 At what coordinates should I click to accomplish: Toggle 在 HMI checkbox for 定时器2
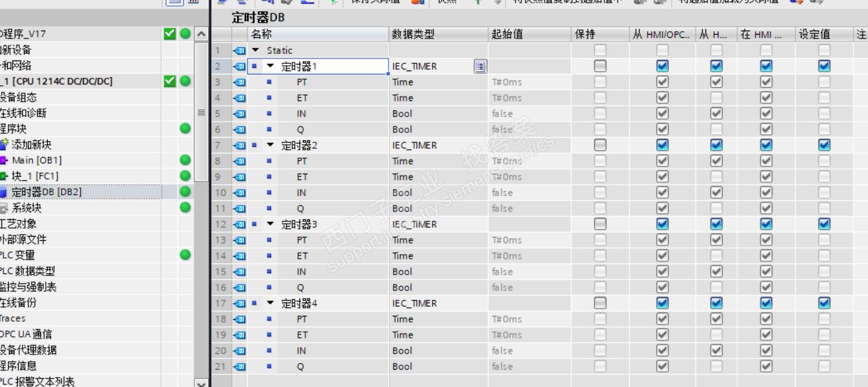tap(766, 145)
